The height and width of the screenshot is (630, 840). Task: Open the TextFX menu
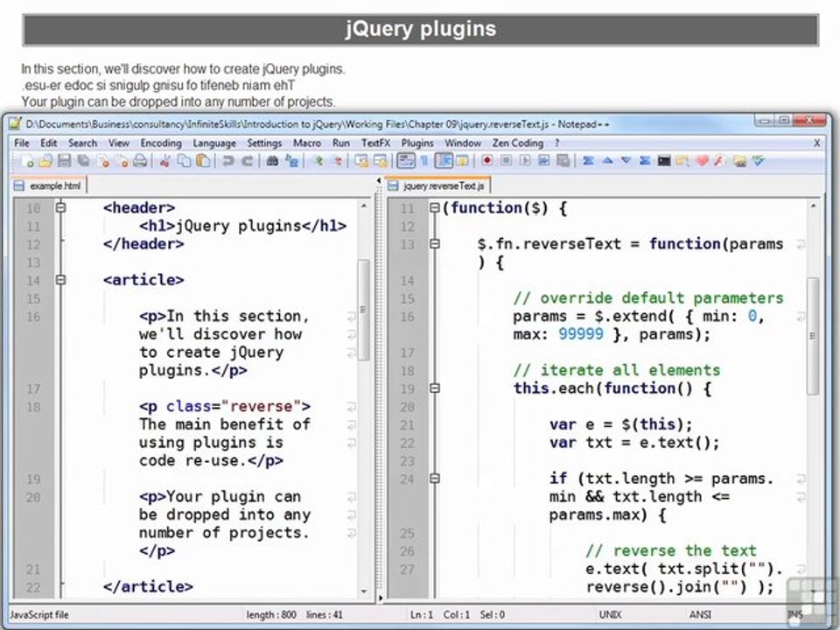(x=375, y=143)
